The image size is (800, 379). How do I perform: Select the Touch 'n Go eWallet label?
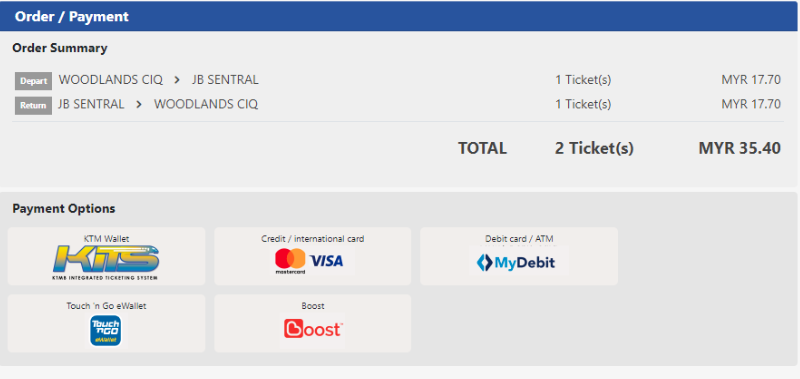[106, 306]
